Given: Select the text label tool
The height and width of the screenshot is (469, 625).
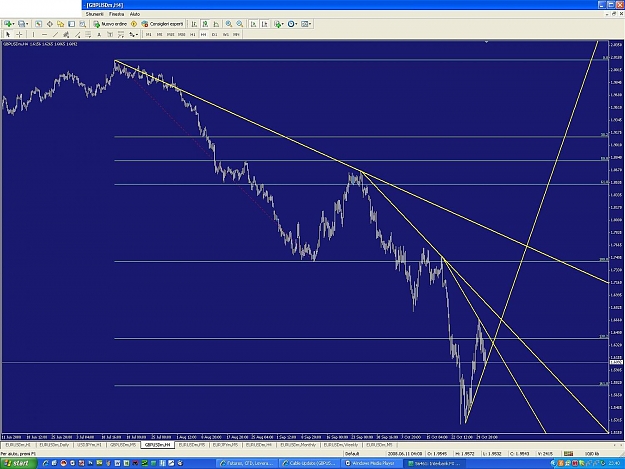Looking at the screenshot, I should tap(110, 34).
